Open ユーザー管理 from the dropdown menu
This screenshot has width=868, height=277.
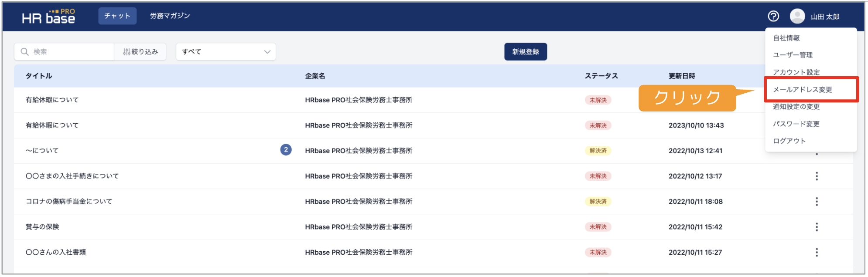point(793,55)
